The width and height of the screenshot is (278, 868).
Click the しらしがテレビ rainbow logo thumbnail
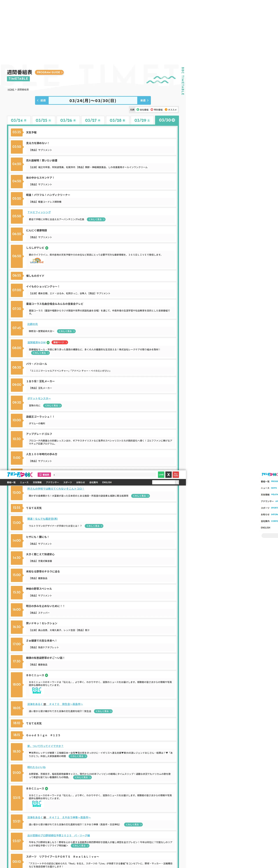[x=36, y=261]
